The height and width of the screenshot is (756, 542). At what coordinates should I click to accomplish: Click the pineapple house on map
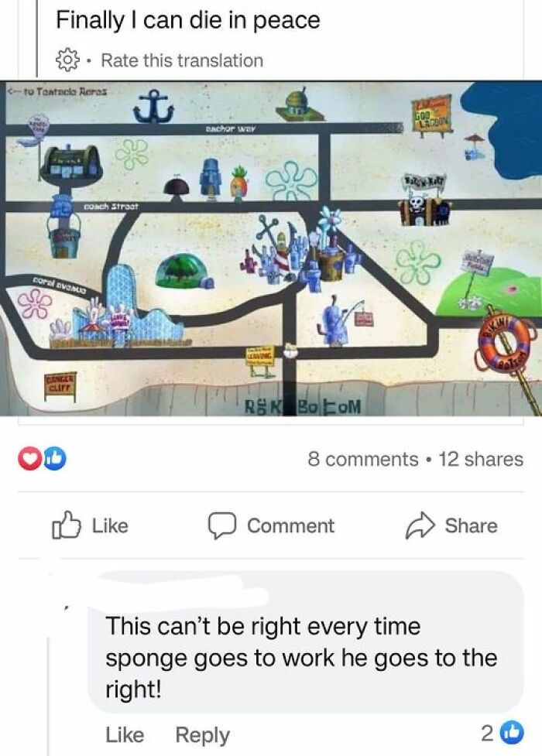point(238,183)
